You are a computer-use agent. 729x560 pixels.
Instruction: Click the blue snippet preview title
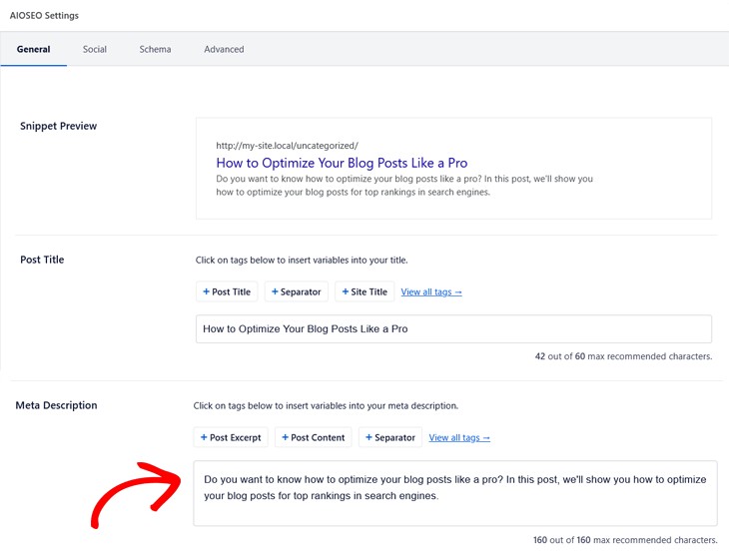tap(342, 163)
